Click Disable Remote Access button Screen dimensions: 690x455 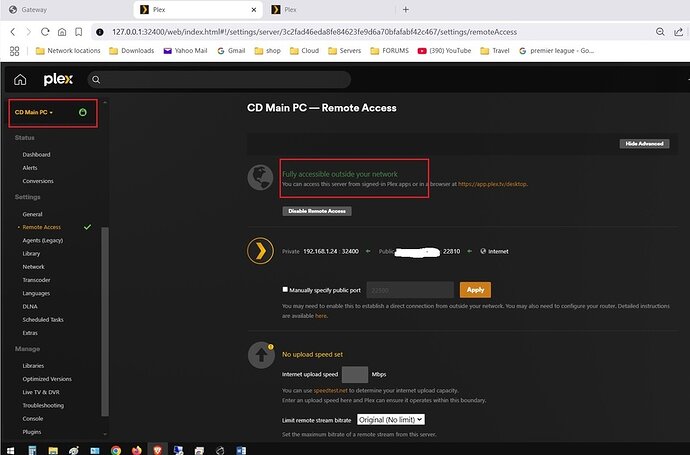pos(317,211)
